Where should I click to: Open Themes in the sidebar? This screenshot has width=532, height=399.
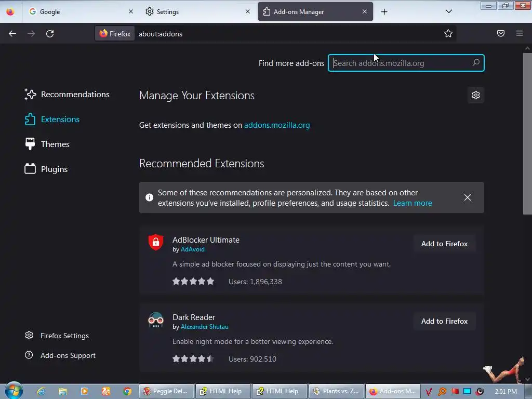tap(47, 144)
